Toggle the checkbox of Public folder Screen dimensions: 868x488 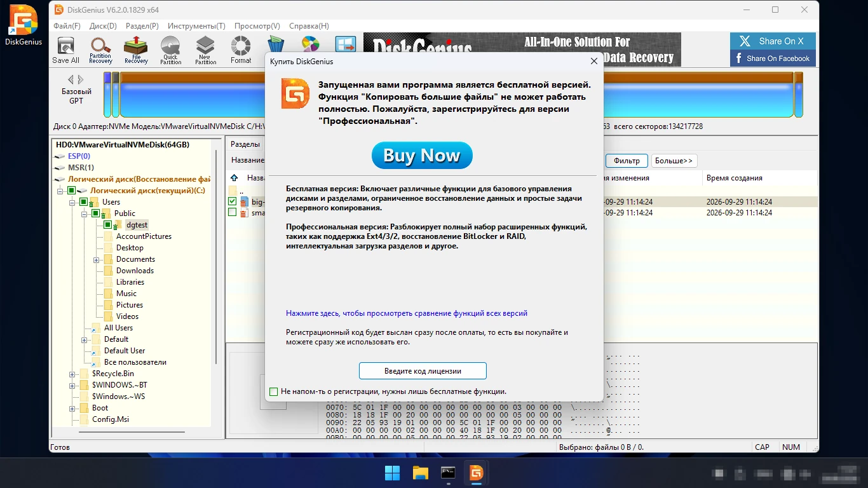pyautogui.click(x=95, y=213)
